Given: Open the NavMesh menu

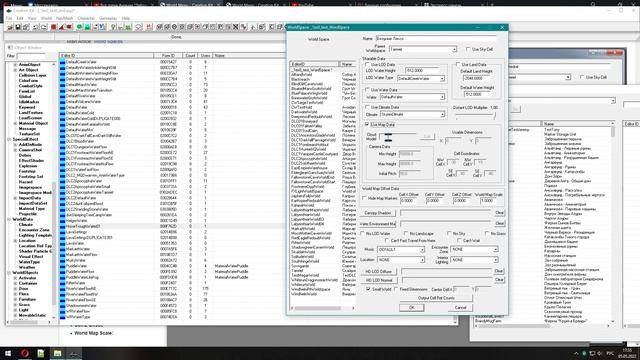Looking at the screenshot, I should point(64,18).
